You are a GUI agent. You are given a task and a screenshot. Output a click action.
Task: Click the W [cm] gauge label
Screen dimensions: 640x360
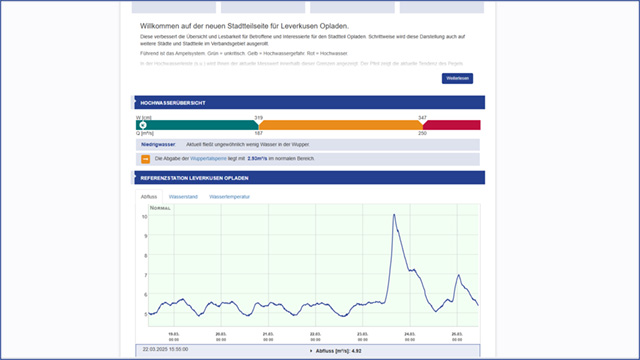[144, 118]
